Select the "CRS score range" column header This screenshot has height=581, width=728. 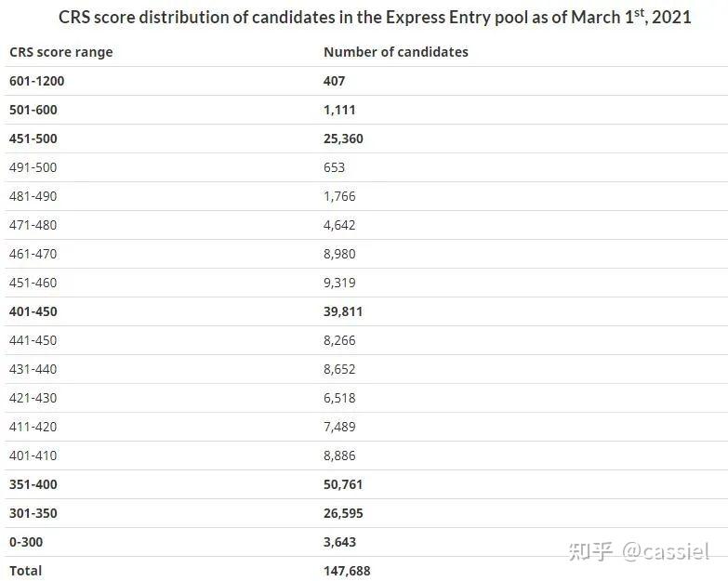coord(60,52)
